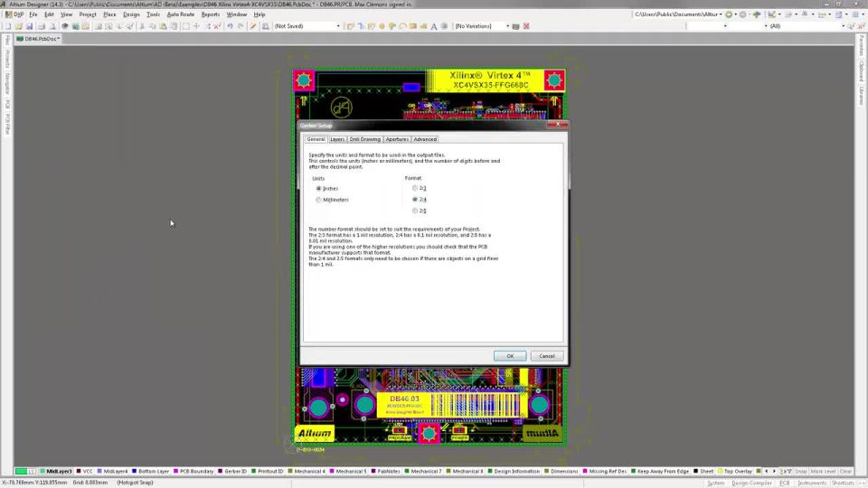
Task: Click the Cut scissors icon
Action: pos(142,26)
